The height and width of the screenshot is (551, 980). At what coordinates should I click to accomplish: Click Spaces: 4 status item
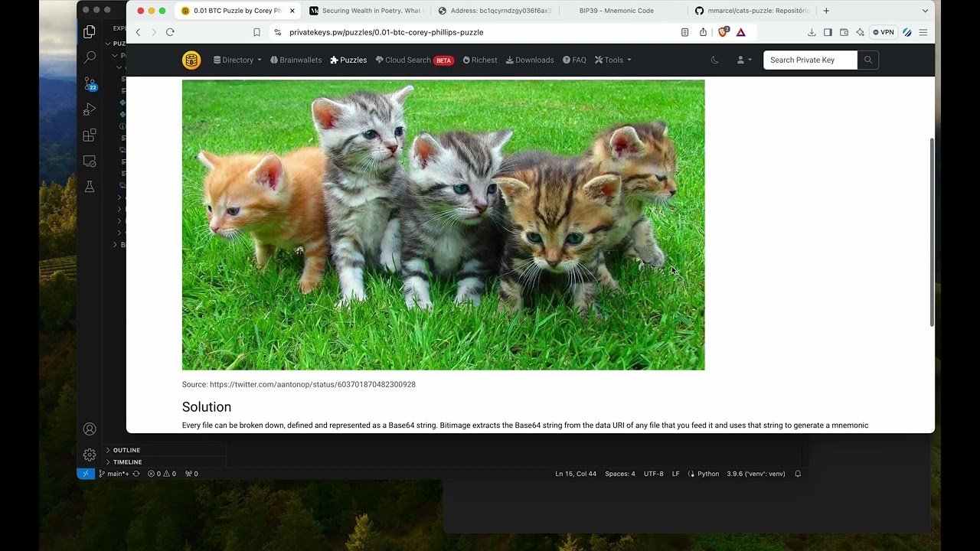[620, 474]
